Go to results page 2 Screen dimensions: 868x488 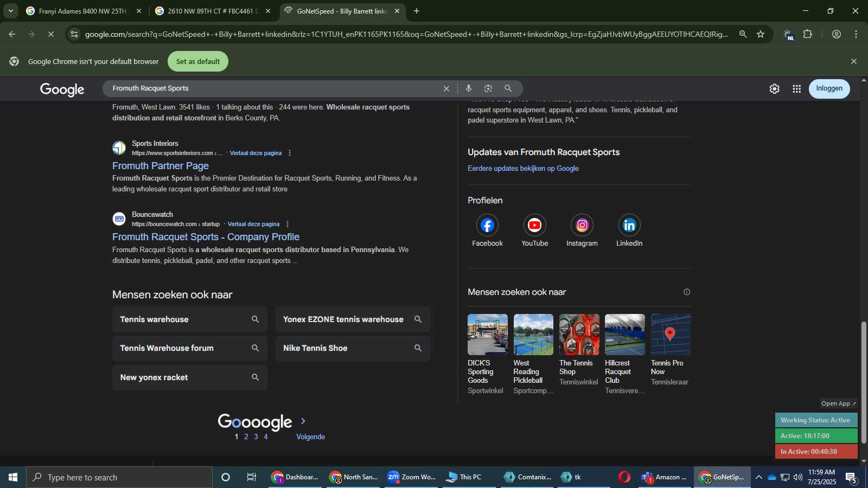[246, 436]
